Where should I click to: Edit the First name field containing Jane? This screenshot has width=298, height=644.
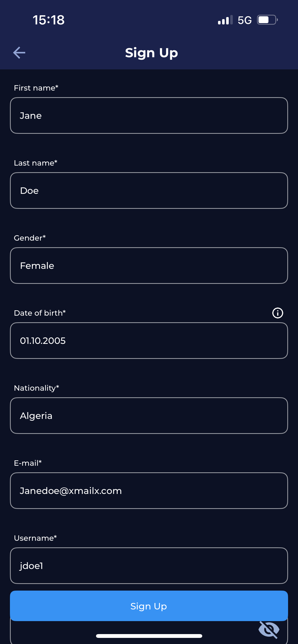tap(149, 115)
